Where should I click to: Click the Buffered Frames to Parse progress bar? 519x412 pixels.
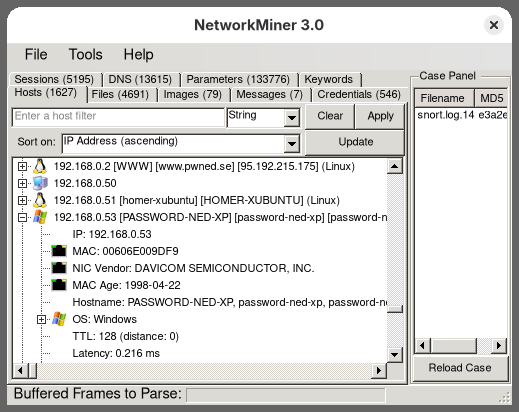[286, 396]
